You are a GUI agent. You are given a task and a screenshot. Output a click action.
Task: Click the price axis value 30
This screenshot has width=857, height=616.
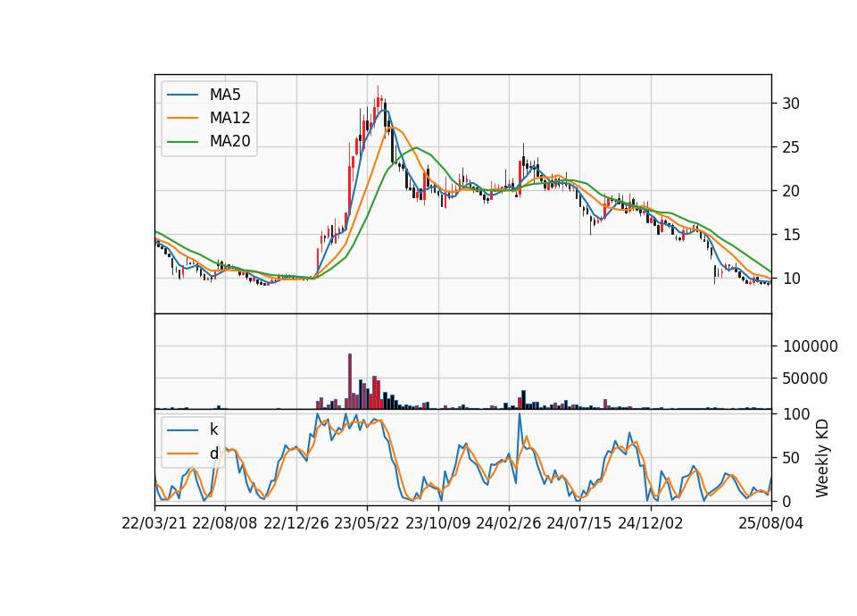(x=791, y=104)
